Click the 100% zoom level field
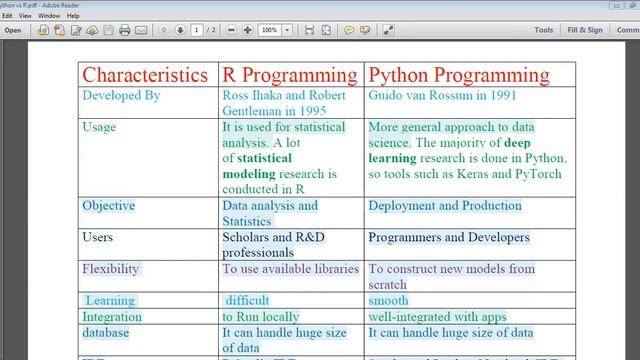The height and width of the screenshot is (360, 640). point(269,30)
